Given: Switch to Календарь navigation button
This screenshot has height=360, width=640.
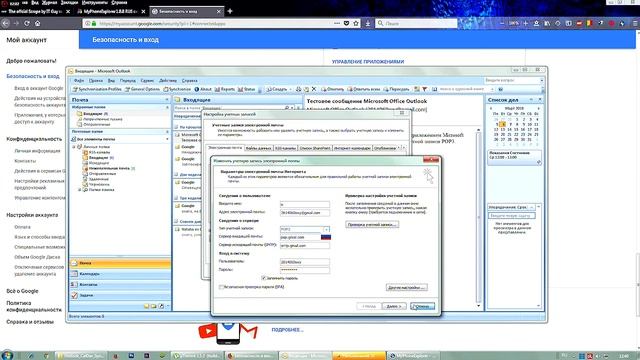Looking at the screenshot, I should (x=120, y=274).
